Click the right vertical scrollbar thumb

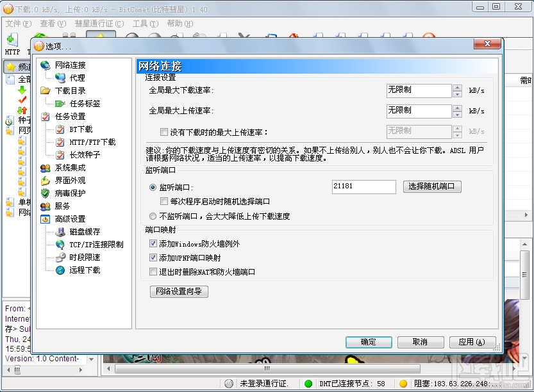pyautogui.click(x=524, y=275)
